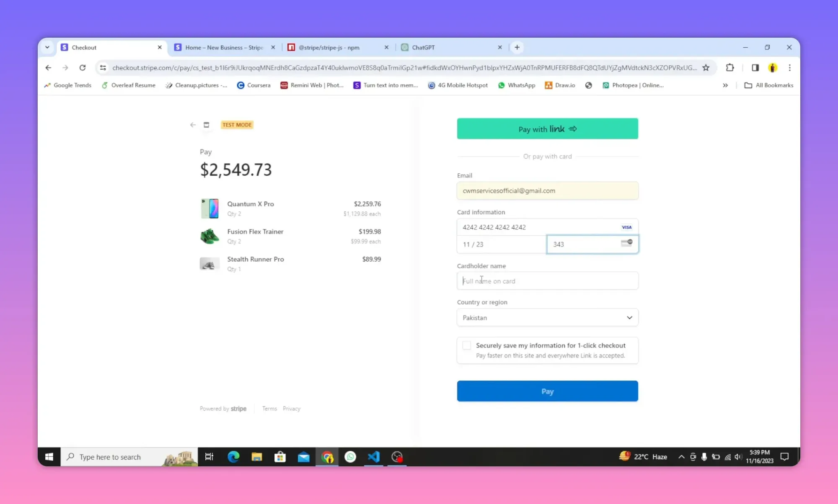Click the Pay with link button
The width and height of the screenshot is (838, 504).
(x=547, y=129)
